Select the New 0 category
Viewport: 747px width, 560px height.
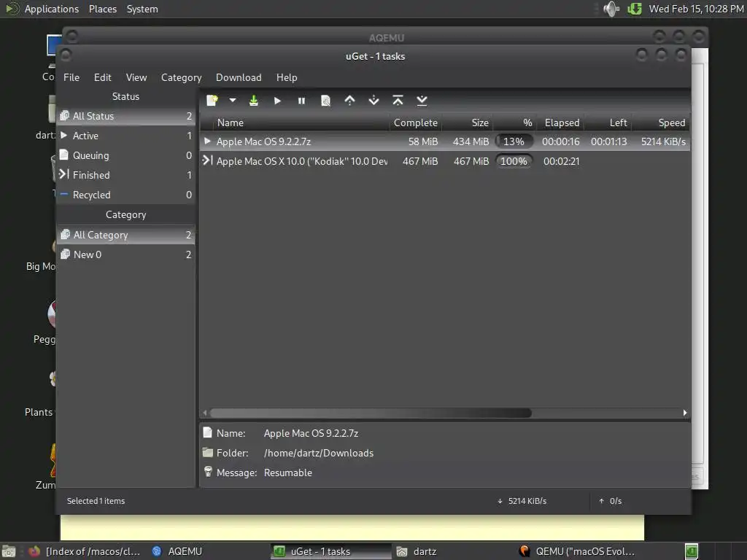125,254
